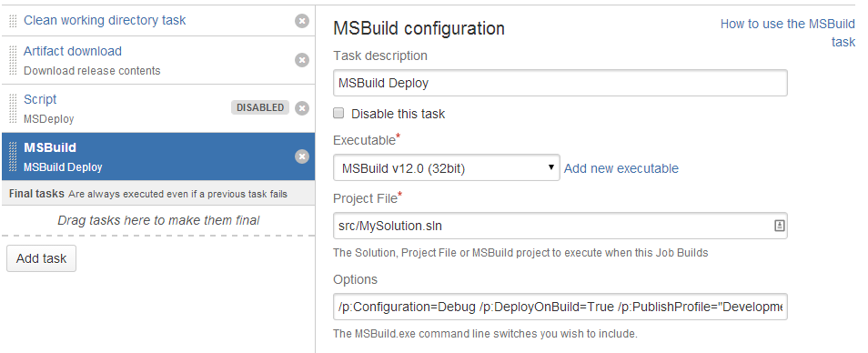
Task: Focus the Task description field MSBuild Deploy
Action: point(560,83)
